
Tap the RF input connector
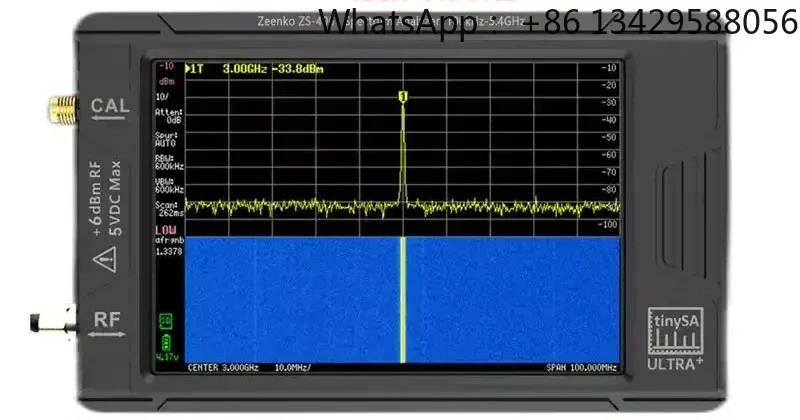[x=53, y=323]
